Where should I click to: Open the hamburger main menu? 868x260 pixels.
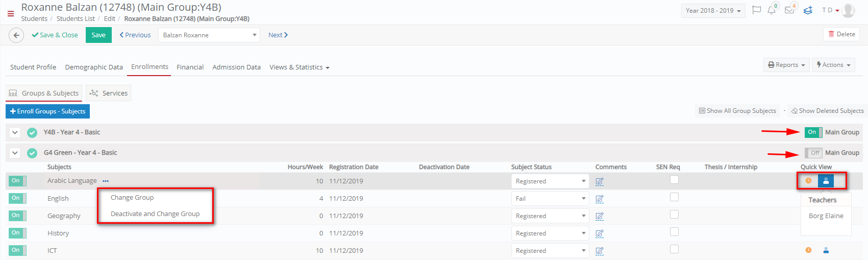pyautogui.click(x=11, y=14)
